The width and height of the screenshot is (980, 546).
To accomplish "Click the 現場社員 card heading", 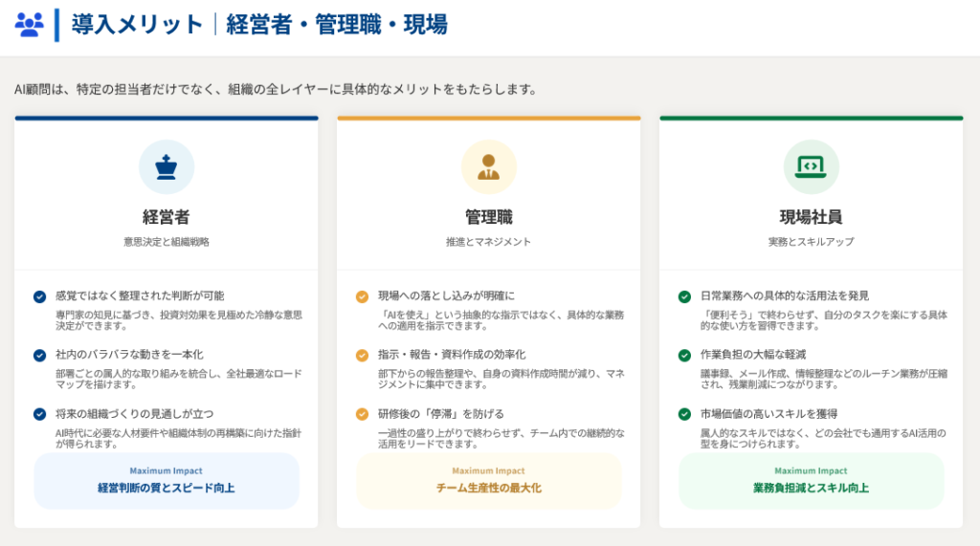I will [x=811, y=217].
